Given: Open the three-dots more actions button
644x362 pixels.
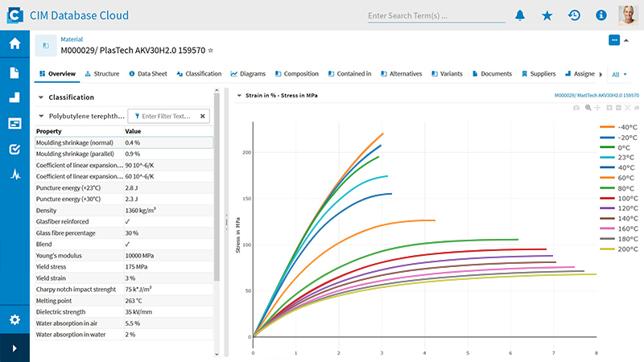Looking at the screenshot, I should click(614, 39).
